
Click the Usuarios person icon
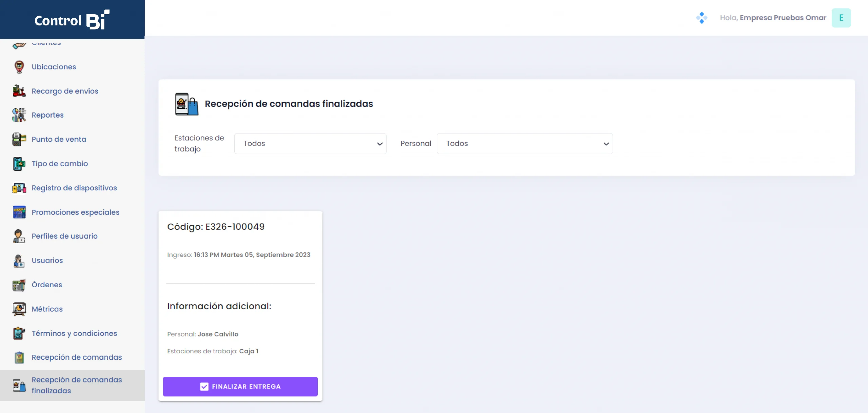pos(19,261)
